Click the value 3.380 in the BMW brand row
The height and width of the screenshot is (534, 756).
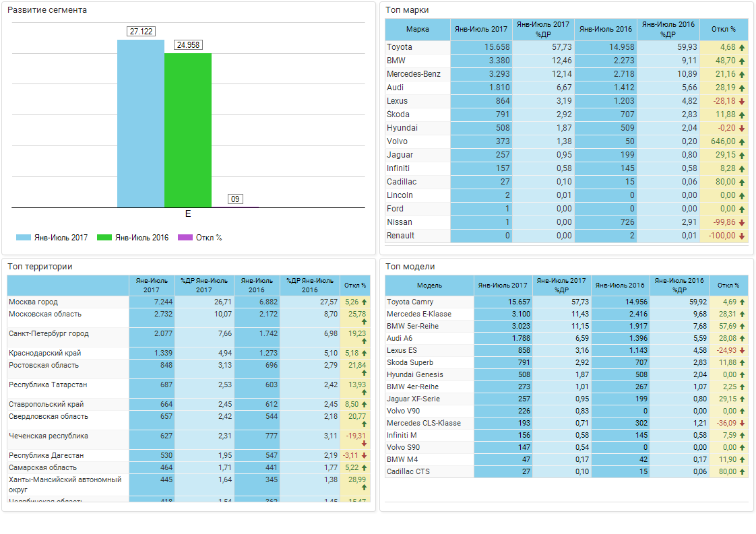499,61
